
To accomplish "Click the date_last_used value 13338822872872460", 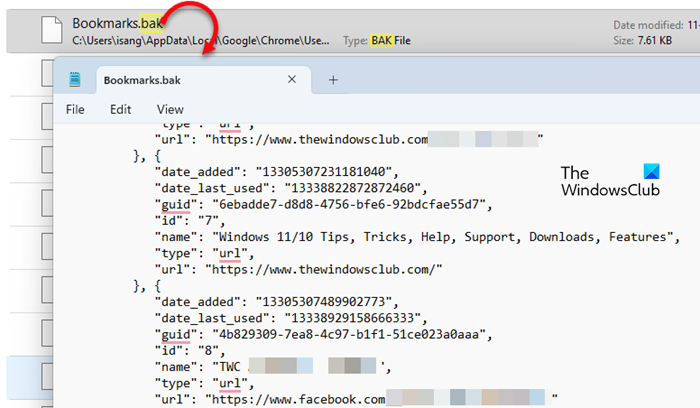I will pos(353,188).
